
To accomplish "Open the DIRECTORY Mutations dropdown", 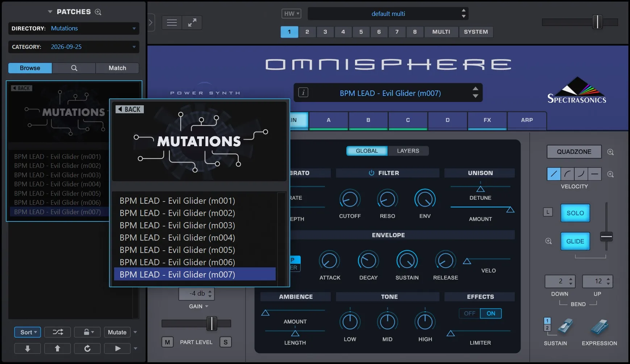I will click(x=74, y=28).
